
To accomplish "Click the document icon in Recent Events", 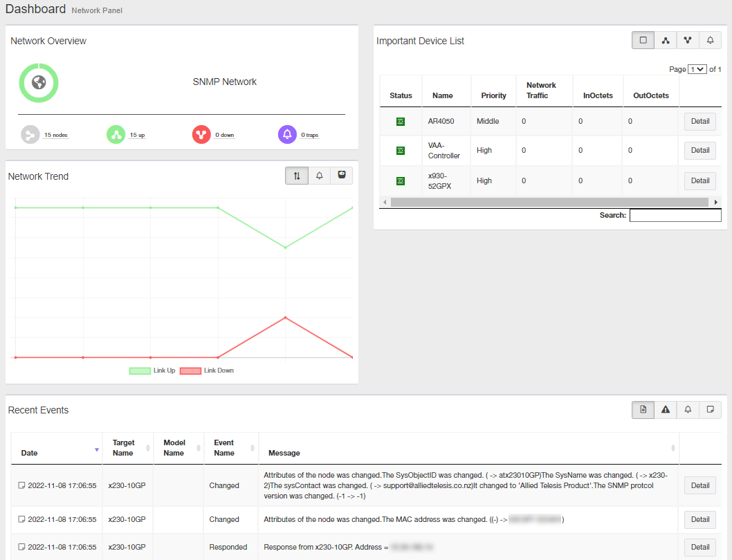I will point(643,410).
